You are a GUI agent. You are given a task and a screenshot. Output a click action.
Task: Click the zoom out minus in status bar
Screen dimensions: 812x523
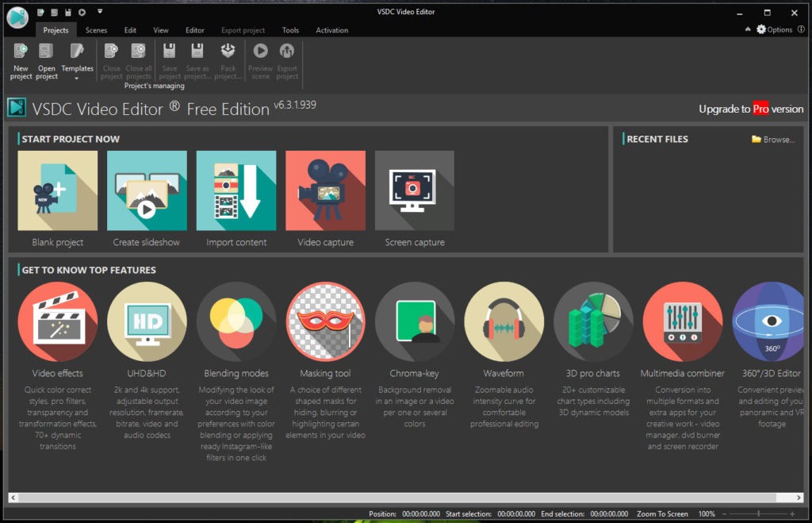725,514
